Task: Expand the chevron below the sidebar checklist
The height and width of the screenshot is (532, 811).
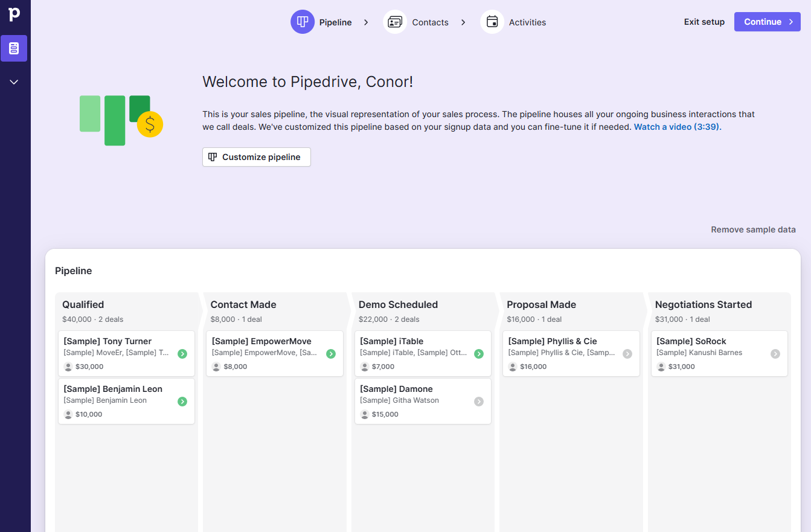Action: point(14,82)
